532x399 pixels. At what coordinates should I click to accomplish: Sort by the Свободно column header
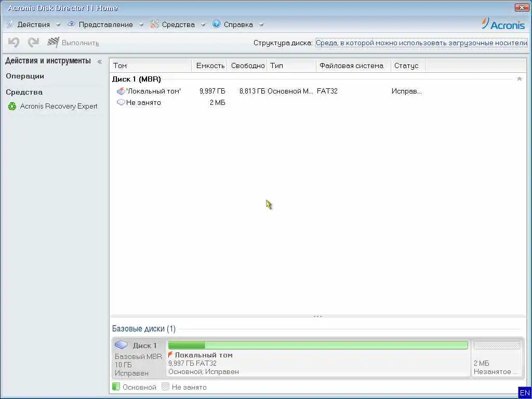(x=247, y=65)
